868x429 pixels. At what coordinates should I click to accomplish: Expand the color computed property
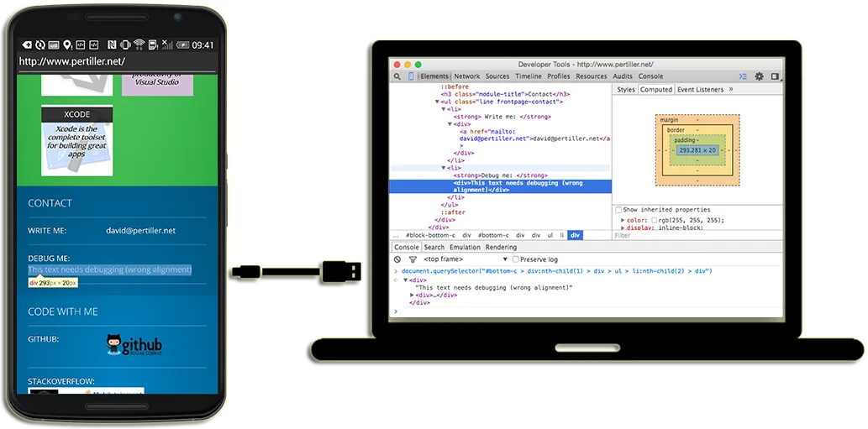[x=623, y=220]
